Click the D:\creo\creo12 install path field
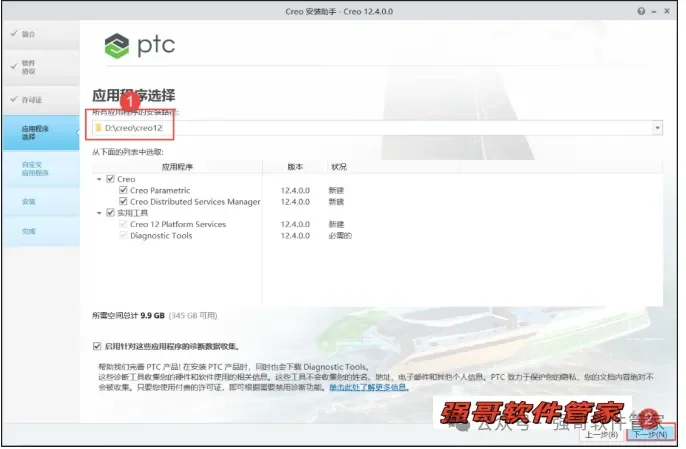The height and width of the screenshot is (449, 686). tap(377, 128)
